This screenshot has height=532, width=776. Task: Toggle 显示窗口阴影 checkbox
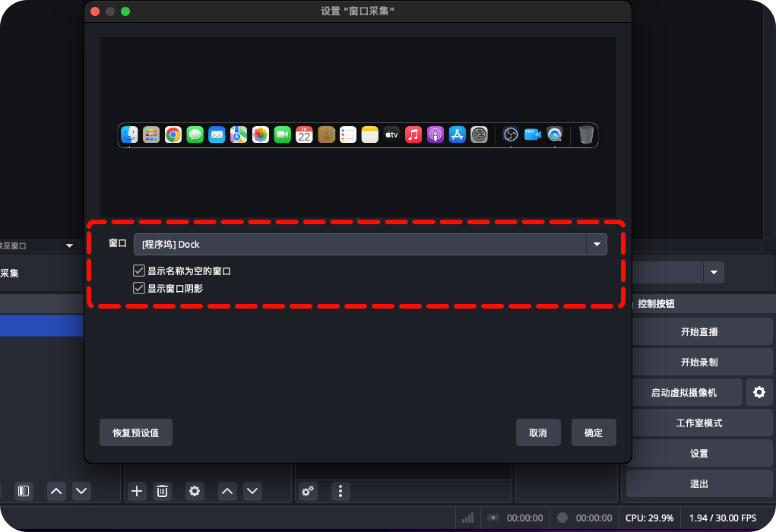138,288
